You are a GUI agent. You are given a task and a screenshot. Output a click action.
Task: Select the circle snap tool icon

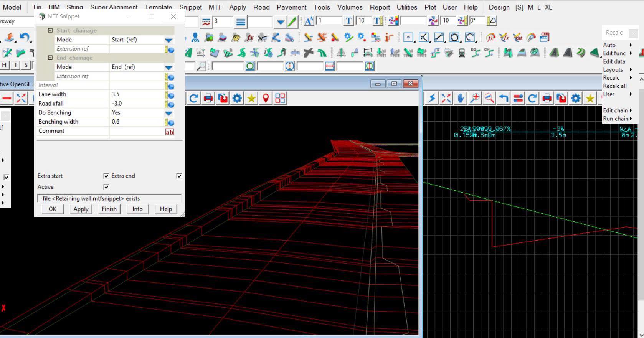(454, 37)
